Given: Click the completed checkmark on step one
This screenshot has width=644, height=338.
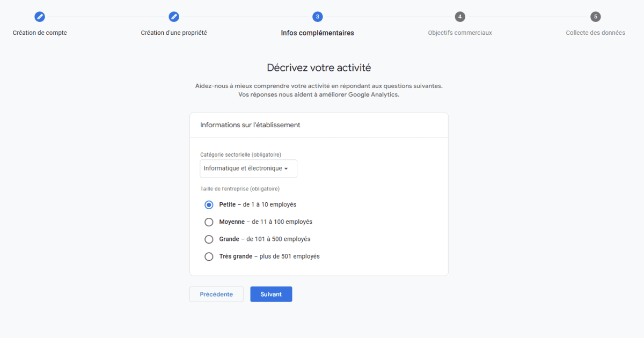Looking at the screenshot, I should (40, 17).
